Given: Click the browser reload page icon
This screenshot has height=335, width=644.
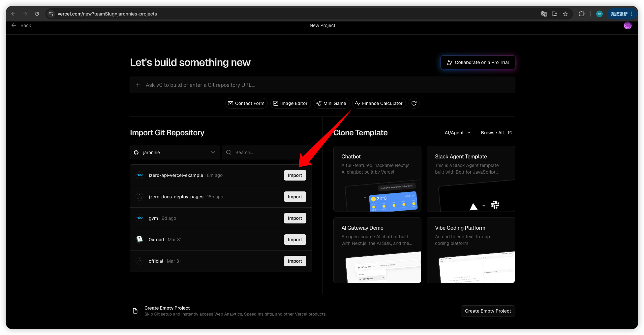Looking at the screenshot, I should click(37, 14).
